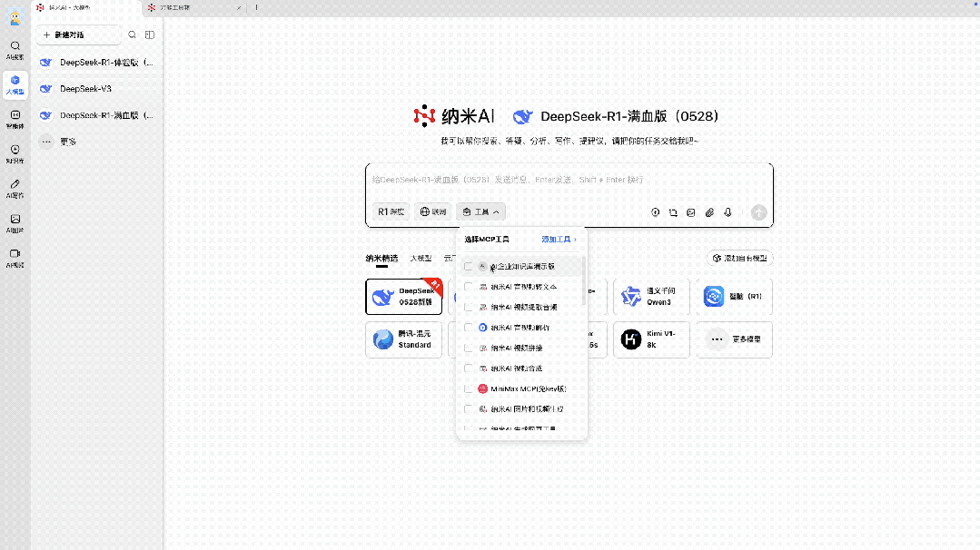Viewport: 980px width, 550px height.
Task: Collapse the 工具 dropdown
Action: (x=480, y=212)
